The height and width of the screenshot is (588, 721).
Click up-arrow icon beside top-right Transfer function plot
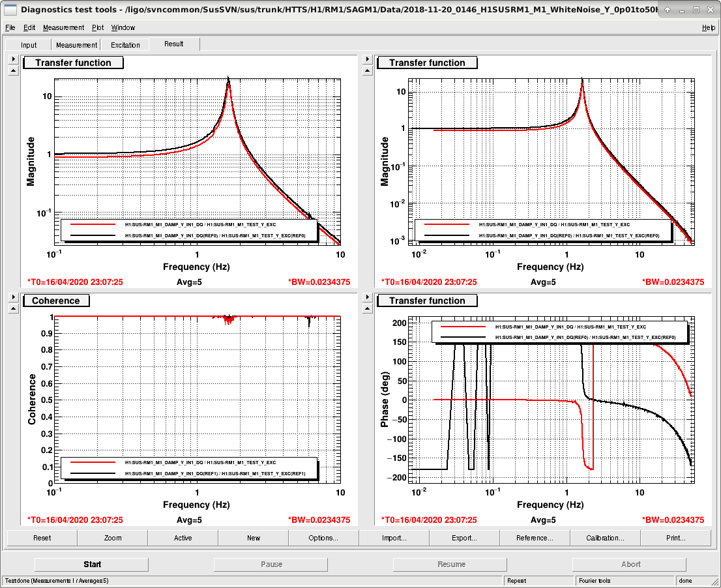click(367, 71)
